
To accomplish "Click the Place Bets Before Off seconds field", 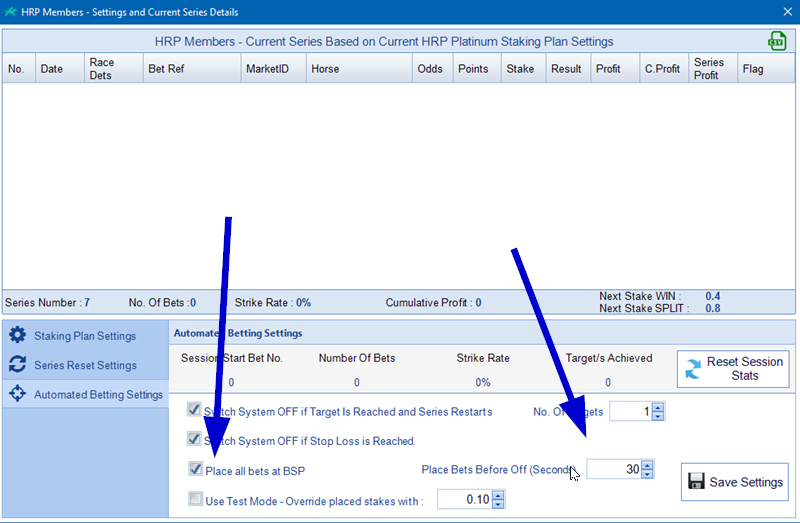I will (x=614, y=469).
